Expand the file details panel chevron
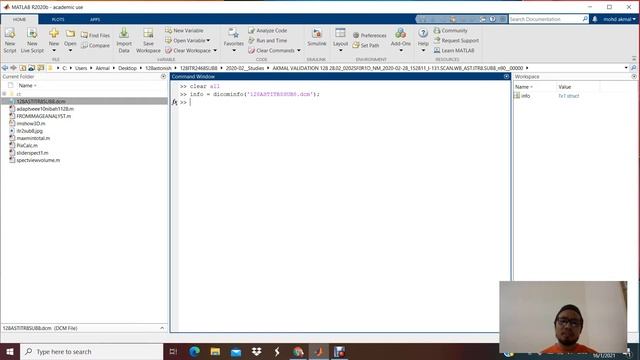Screen dimensions: 640x360 click(162, 328)
